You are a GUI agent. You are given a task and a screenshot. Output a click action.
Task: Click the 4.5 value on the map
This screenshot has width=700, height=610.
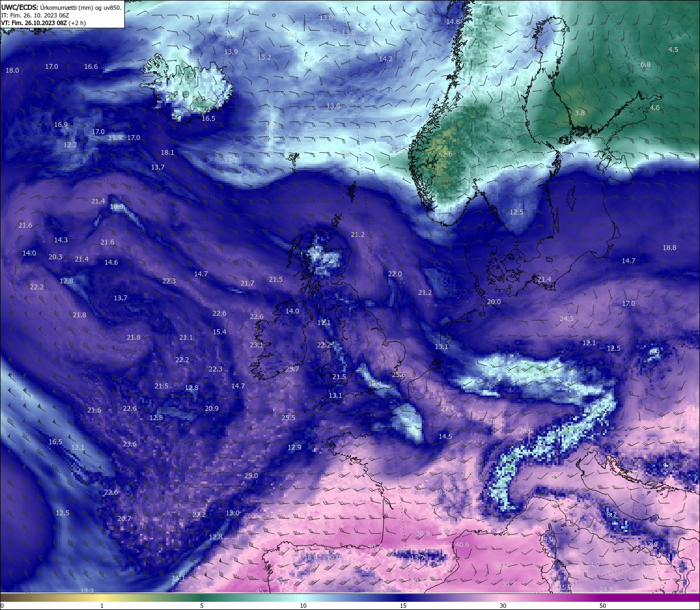673,50
